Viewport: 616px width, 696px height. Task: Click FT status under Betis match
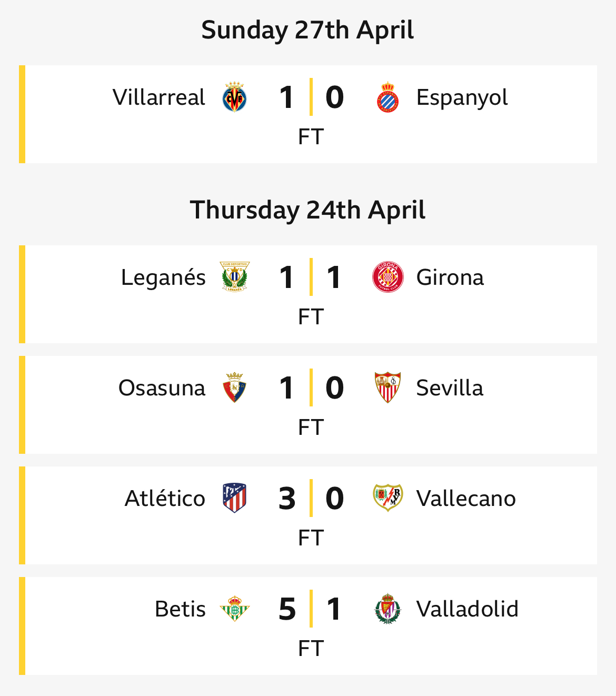point(311,649)
